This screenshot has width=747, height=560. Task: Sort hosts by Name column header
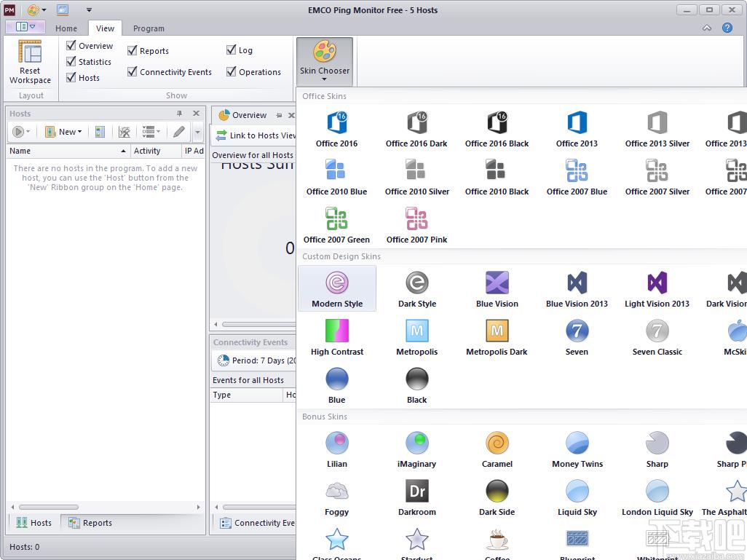pyautogui.click(x=68, y=151)
